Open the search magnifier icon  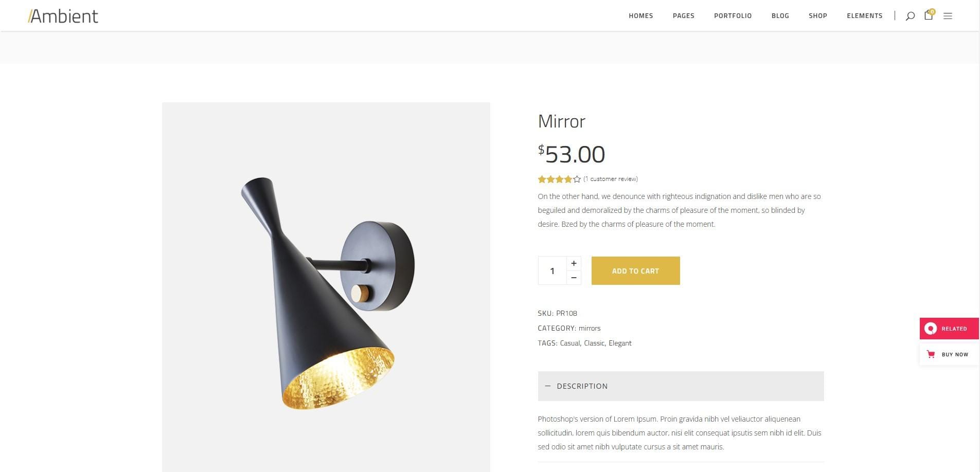tap(910, 16)
